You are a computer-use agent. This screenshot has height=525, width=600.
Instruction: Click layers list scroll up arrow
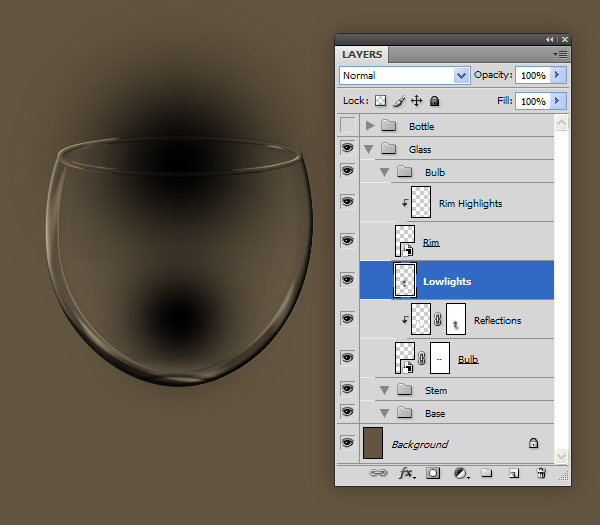pos(561,123)
